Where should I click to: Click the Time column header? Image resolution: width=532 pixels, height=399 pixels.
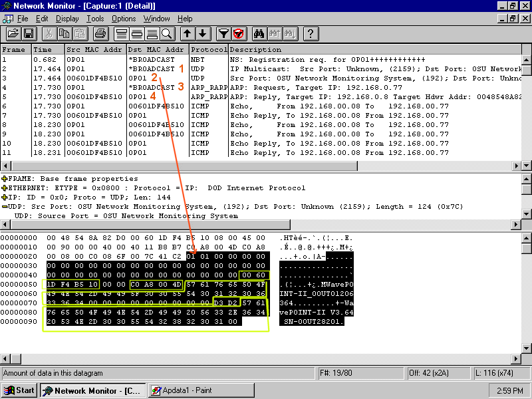48,49
